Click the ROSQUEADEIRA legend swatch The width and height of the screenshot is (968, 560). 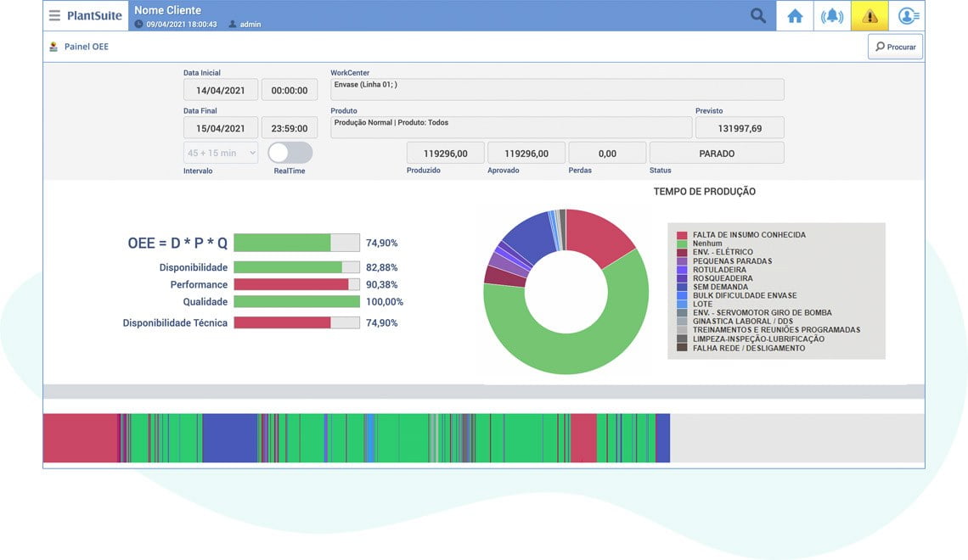pyautogui.click(x=682, y=278)
